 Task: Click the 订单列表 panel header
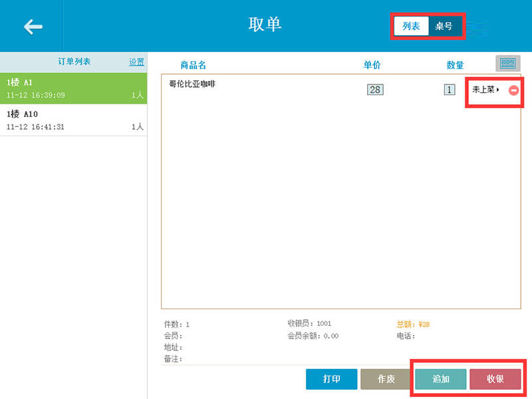[74, 61]
